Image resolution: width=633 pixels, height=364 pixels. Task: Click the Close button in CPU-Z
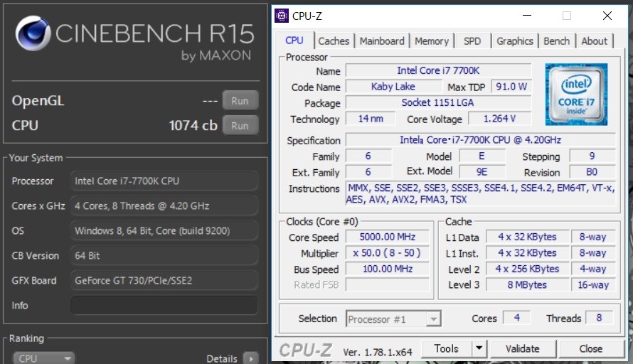591,348
